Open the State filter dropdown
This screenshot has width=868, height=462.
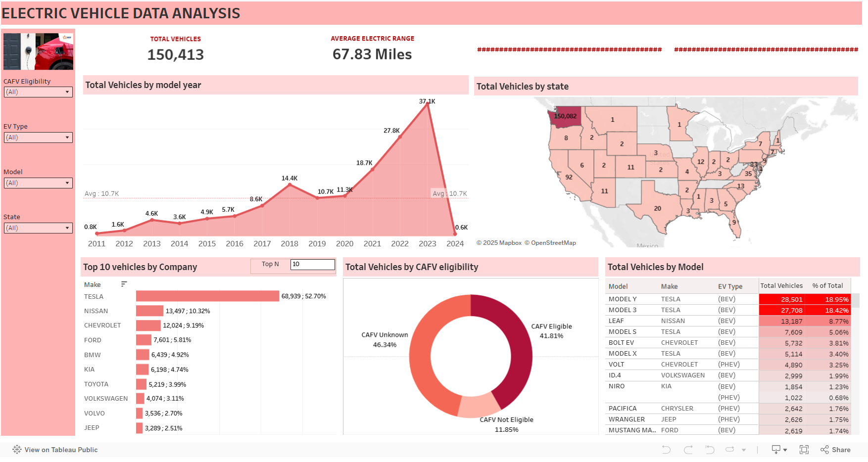coord(38,228)
